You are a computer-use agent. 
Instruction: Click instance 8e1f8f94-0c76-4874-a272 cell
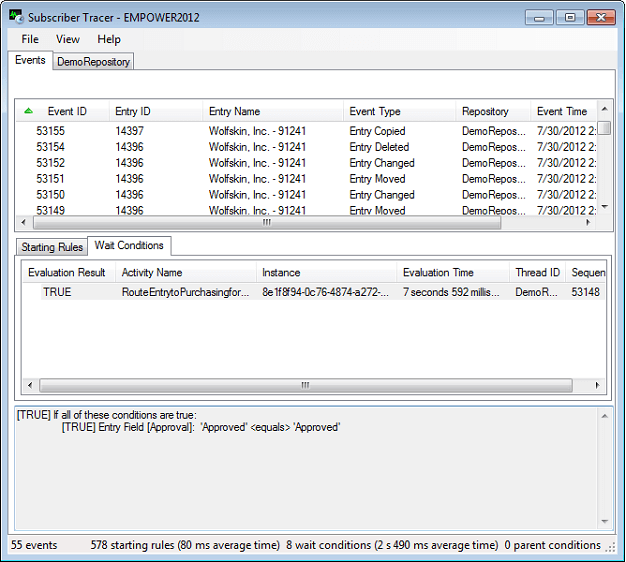(x=325, y=292)
